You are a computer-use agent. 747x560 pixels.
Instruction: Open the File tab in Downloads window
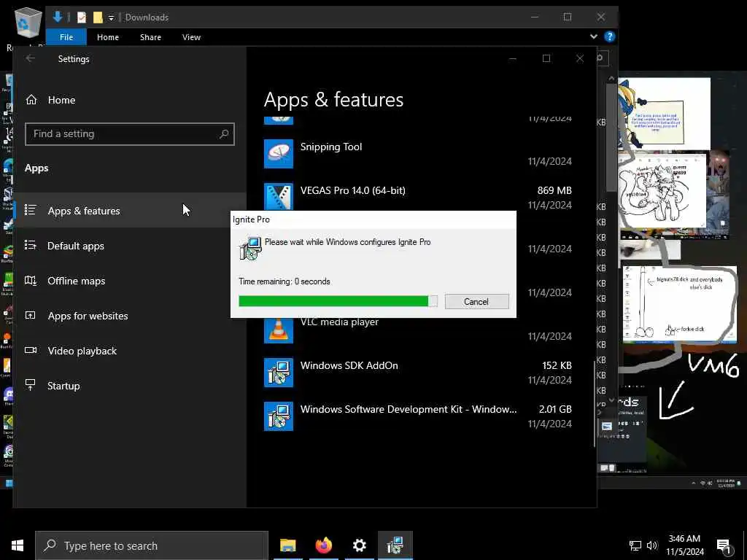(x=66, y=37)
